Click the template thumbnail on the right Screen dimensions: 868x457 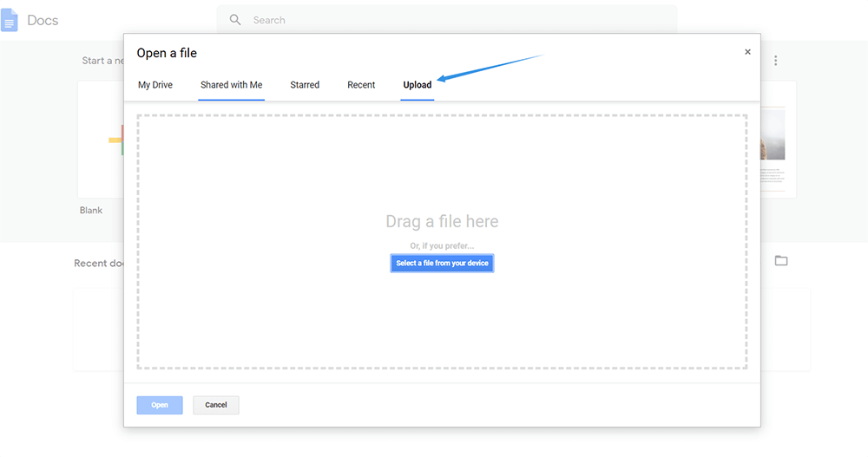coord(777,140)
